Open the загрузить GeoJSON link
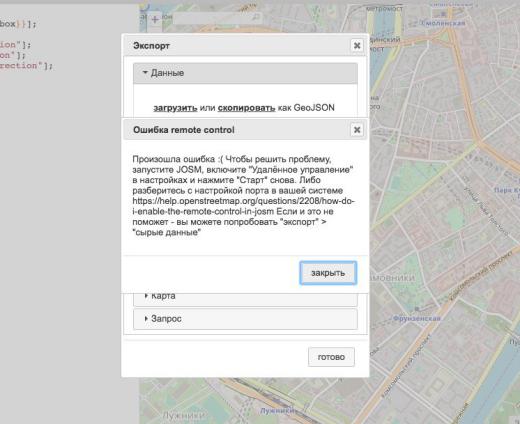The image size is (520, 424). (175, 108)
